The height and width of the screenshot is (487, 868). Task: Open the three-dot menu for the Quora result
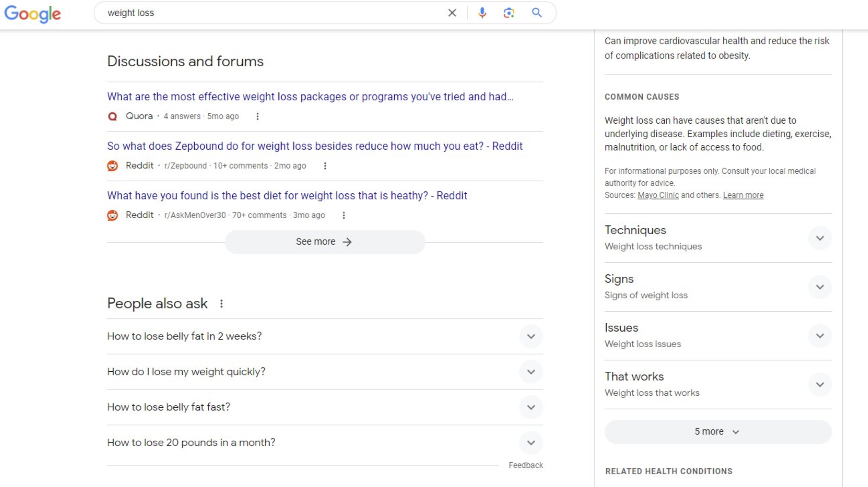click(x=257, y=116)
